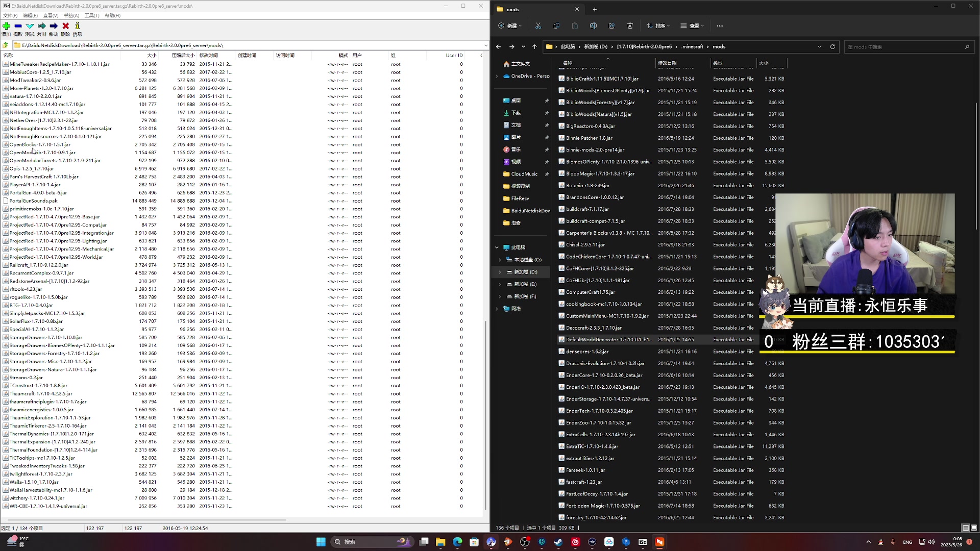Go to .minecraft in the breadcrumb path
Viewport: 980px width, 551px height.
[692, 46]
